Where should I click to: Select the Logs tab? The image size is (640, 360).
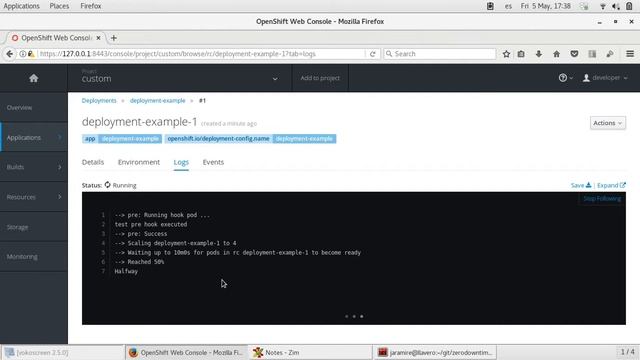(181, 162)
